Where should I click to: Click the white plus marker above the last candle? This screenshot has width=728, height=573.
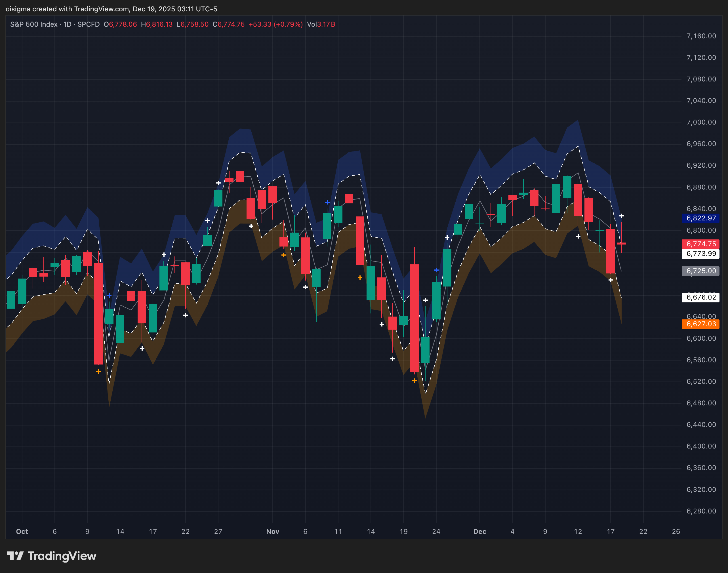(621, 216)
